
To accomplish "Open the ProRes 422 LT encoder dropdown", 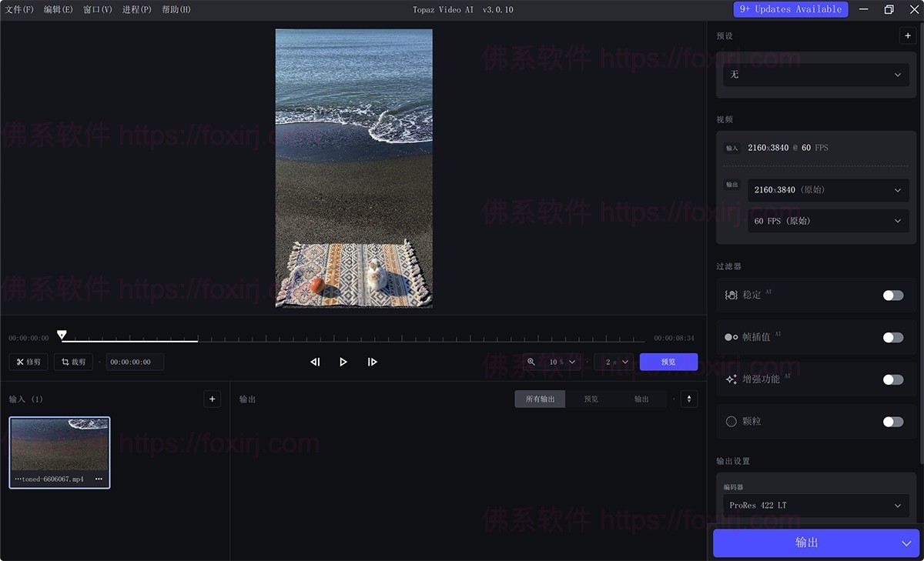I will [815, 506].
